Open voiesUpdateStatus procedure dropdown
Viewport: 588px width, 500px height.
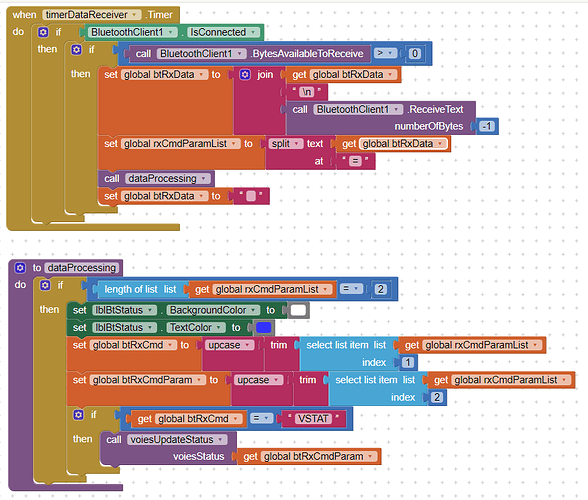(x=220, y=440)
